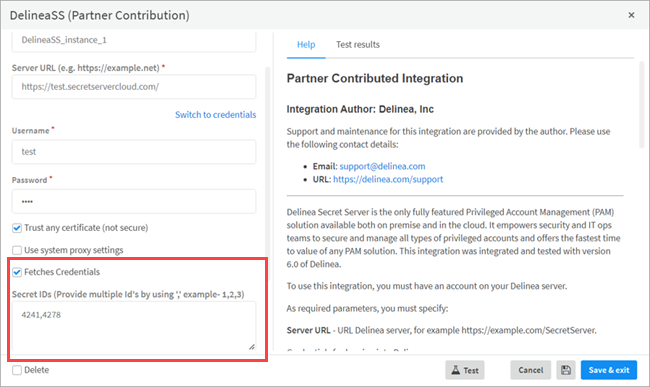Open the Test results tab
Screen dimensions: 650x387
pos(358,45)
